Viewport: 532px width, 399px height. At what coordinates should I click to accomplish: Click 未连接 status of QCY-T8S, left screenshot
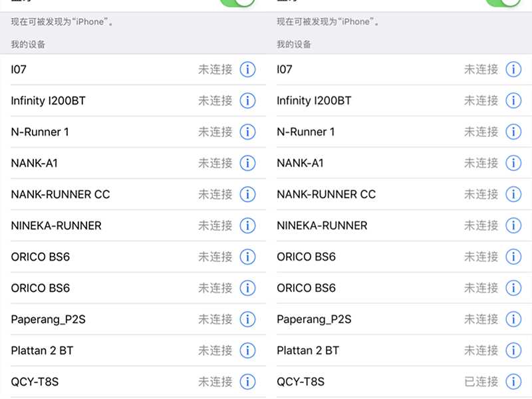click(215, 382)
